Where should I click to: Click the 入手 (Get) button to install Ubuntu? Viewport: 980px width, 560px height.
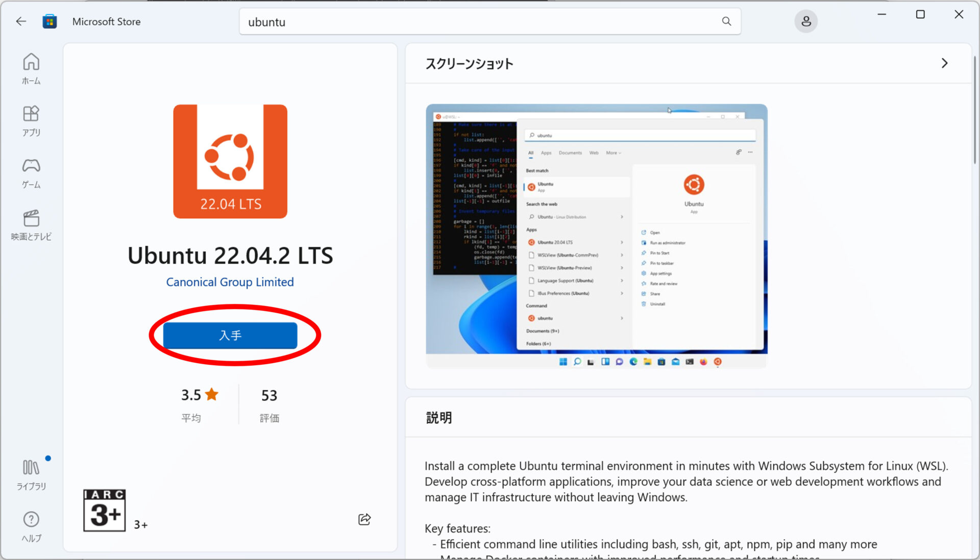tap(230, 335)
